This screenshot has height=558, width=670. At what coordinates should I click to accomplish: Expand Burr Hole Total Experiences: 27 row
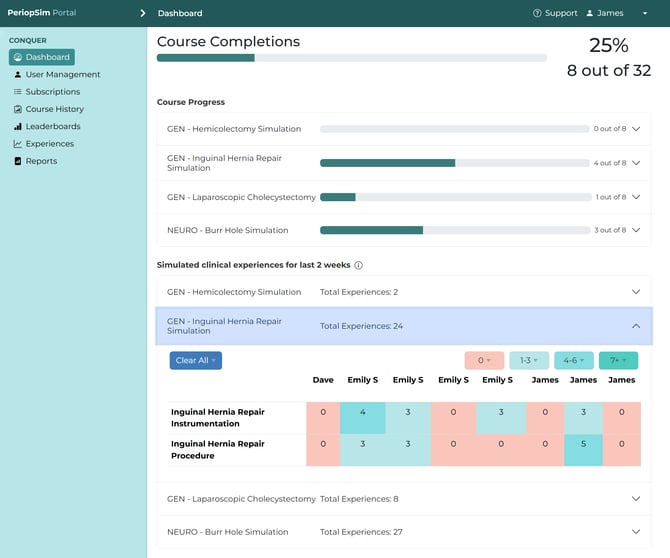pyautogui.click(x=636, y=532)
